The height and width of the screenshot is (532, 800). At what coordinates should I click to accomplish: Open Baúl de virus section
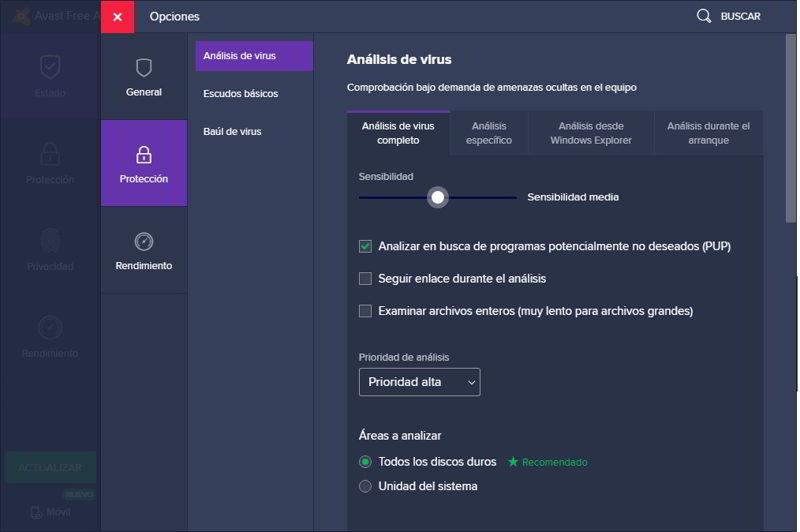[232, 132]
